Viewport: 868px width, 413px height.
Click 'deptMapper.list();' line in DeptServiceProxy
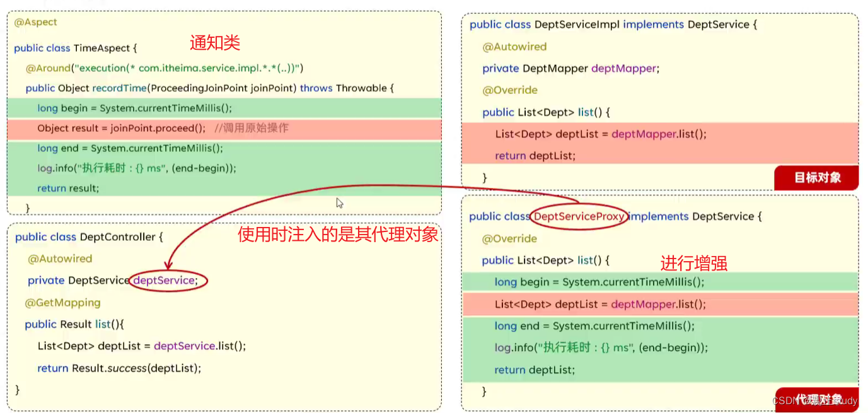[600, 305]
